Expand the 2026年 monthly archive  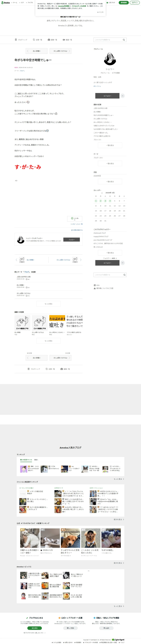click(x=97, y=176)
